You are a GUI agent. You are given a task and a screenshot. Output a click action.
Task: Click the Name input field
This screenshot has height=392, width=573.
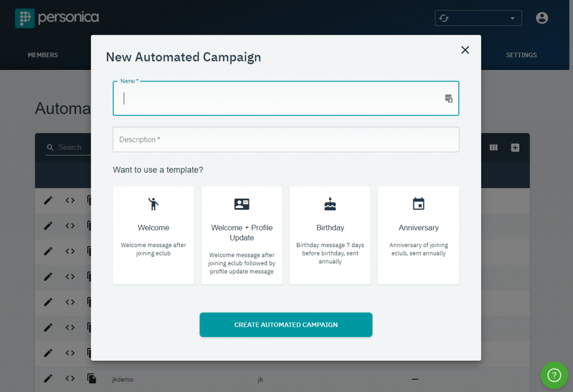280,98
